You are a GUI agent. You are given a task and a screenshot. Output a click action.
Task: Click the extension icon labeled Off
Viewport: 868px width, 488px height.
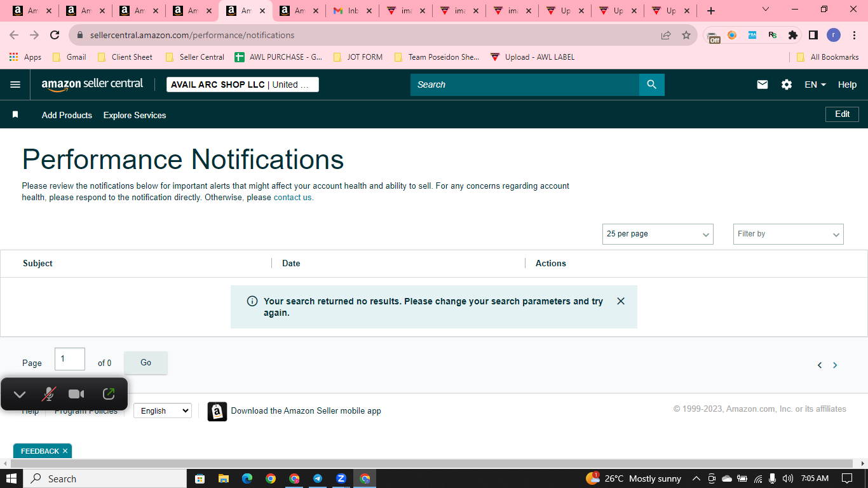pyautogui.click(x=713, y=36)
